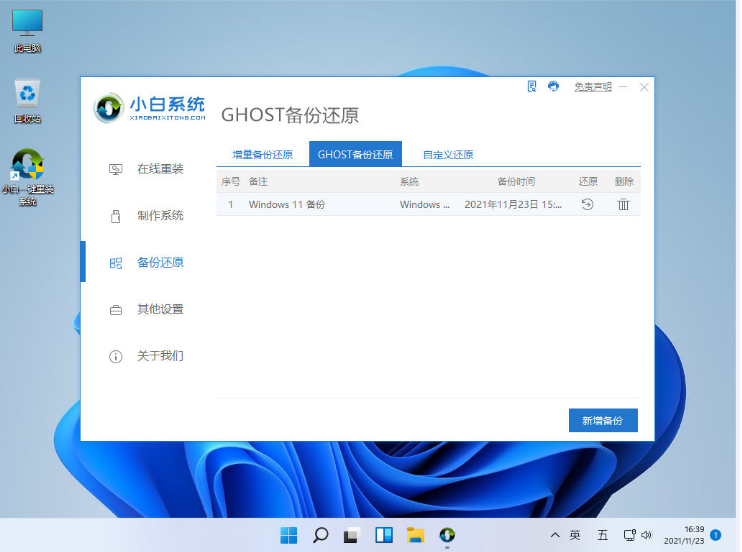Open the 免责声明 link
This screenshot has height=552, width=742.
592,87
